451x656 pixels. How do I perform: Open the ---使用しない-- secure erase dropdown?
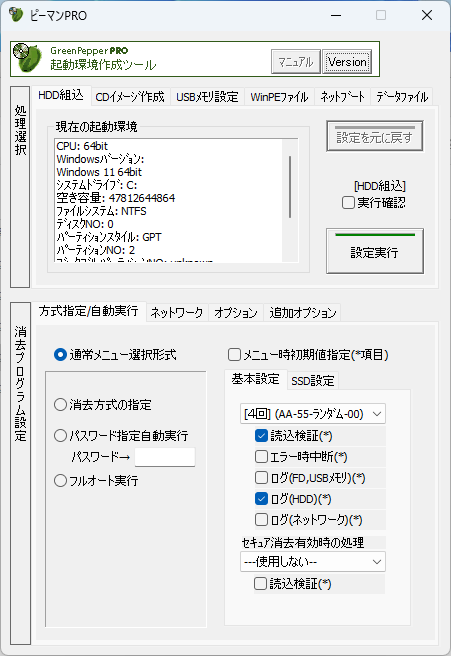click(313, 561)
